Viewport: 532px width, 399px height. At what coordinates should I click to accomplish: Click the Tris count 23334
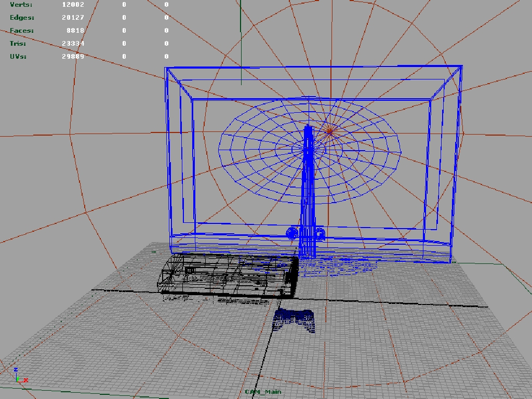pos(73,44)
